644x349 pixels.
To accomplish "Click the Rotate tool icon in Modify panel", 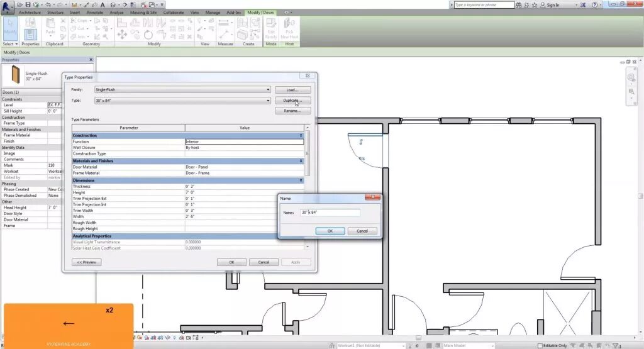I will click(148, 35).
